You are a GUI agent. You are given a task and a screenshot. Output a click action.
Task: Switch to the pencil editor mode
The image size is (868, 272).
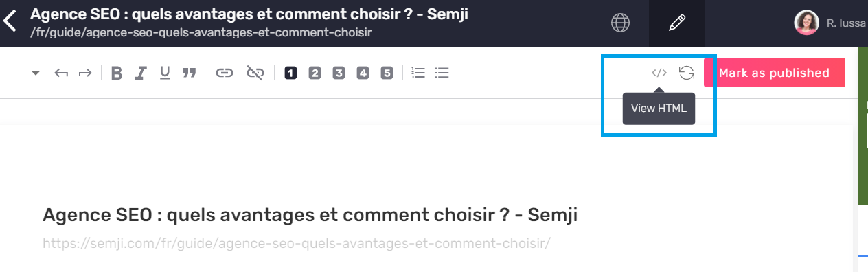coord(677,23)
